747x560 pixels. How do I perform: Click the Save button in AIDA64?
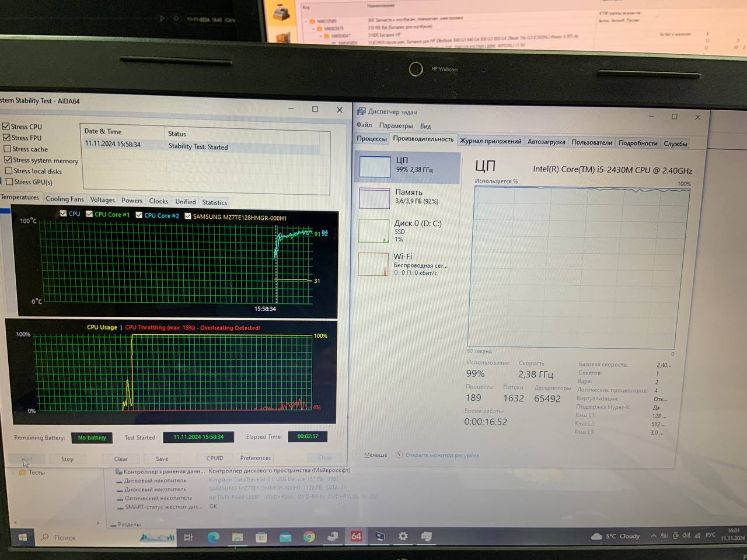point(162,459)
